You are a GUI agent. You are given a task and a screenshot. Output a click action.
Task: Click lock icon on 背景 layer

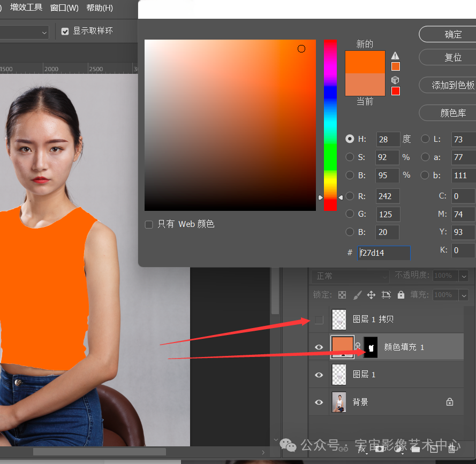[x=450, y=402]
